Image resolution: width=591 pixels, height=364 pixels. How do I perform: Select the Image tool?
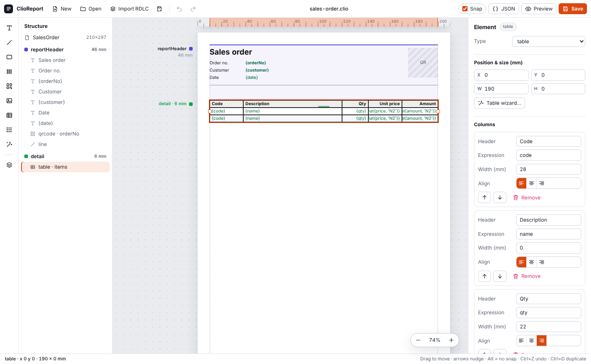pos(9,101)
